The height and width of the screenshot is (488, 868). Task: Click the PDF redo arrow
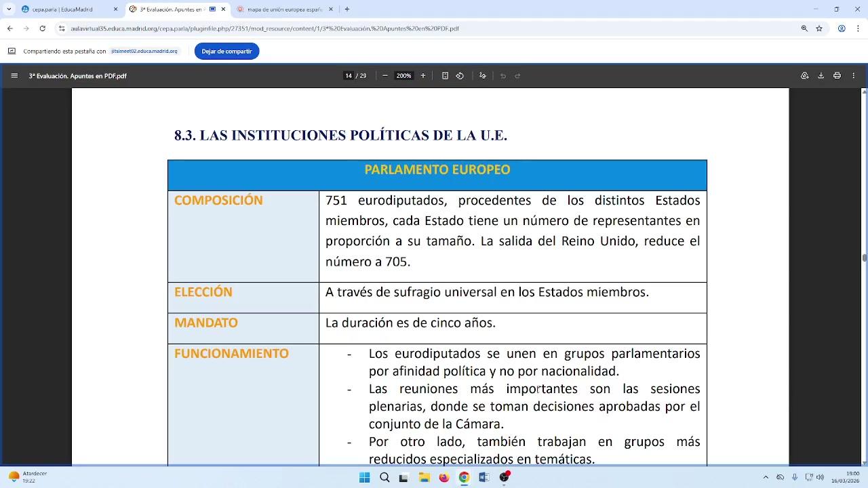pyautogui.click(x=517, y=76)
